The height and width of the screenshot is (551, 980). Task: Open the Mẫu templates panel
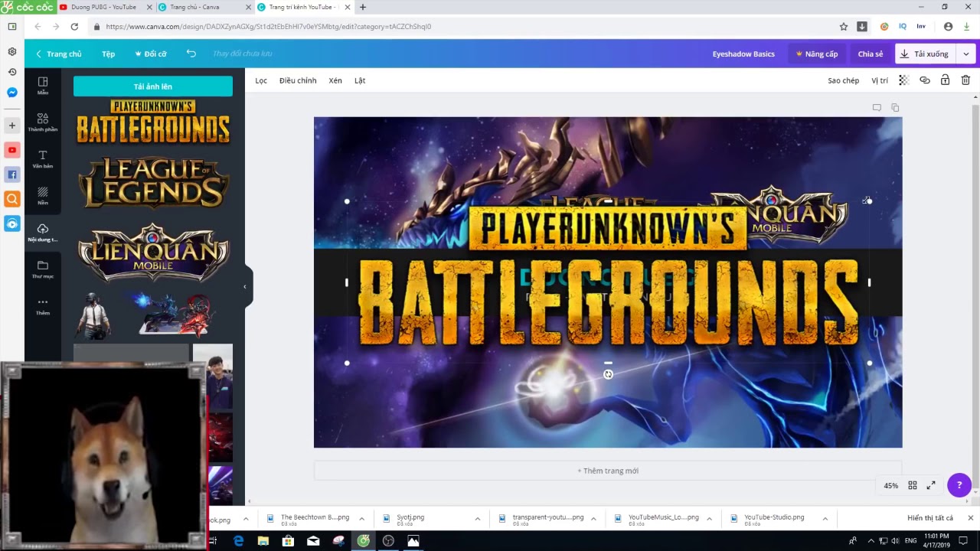43,85
